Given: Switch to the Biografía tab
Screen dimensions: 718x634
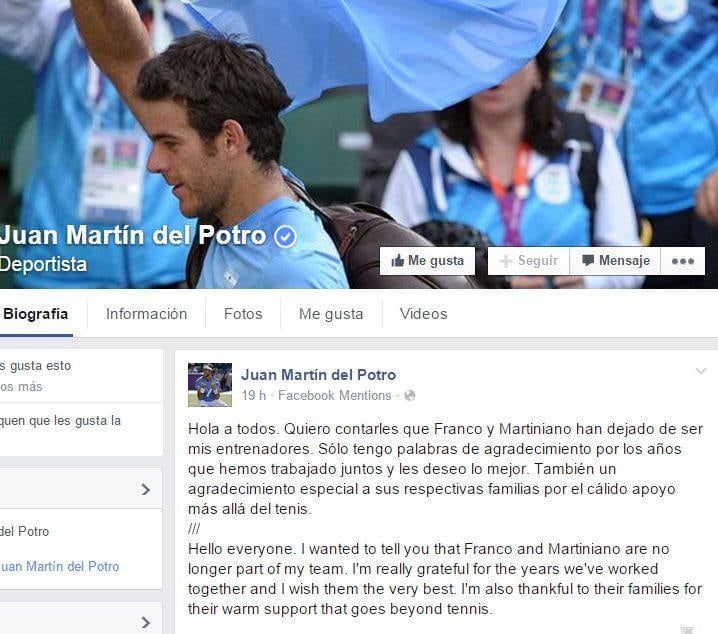Looking at the screenshot, I should pyautogui.click(x=36, y=314).
